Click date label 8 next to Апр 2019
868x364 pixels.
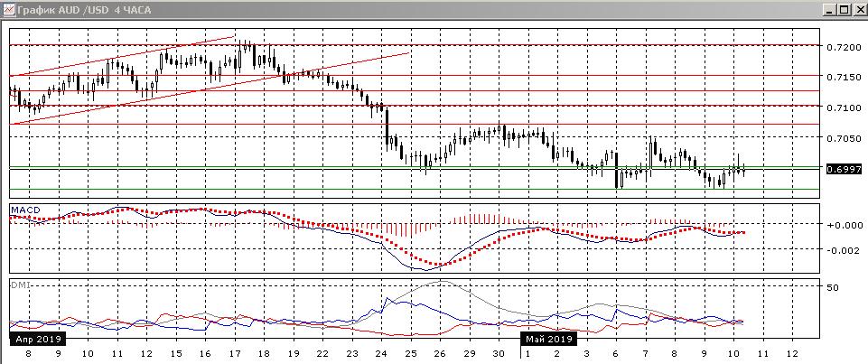(x=28, y=353)
